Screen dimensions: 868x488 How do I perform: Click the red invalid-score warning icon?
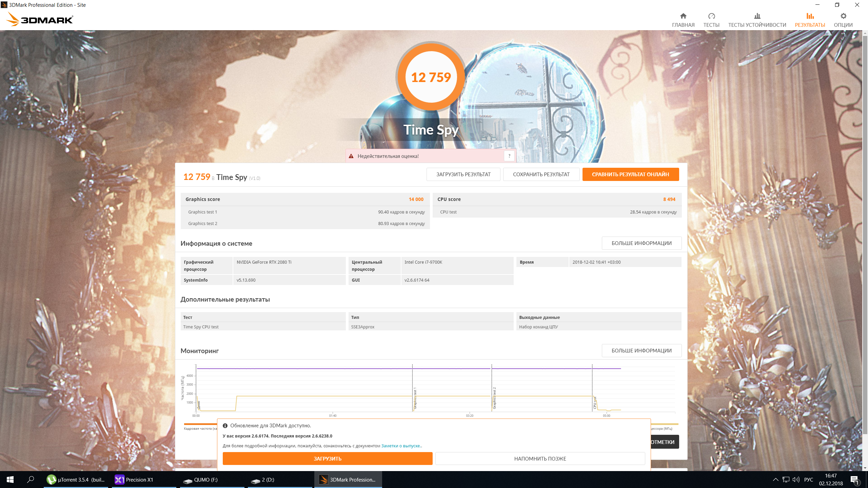[351, 156]
